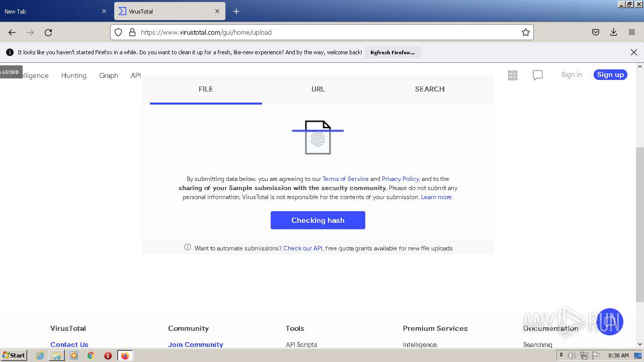Open the API menu item
This screenshot has height=362, width=644.
tap(136, 75)
